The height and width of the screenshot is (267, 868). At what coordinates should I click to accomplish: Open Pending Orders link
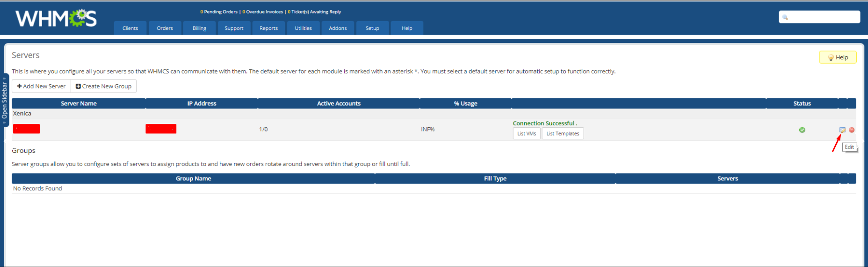point(219,12)
